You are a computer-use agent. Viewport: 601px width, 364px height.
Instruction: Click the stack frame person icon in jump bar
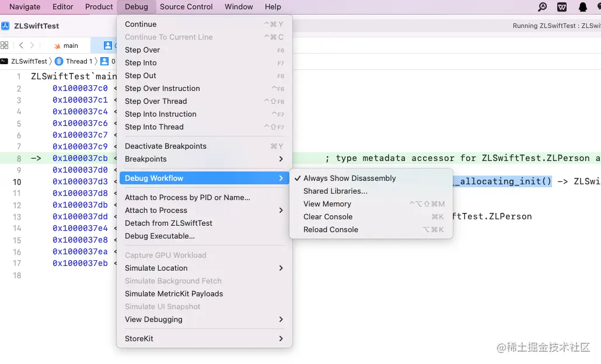[104, 61]
